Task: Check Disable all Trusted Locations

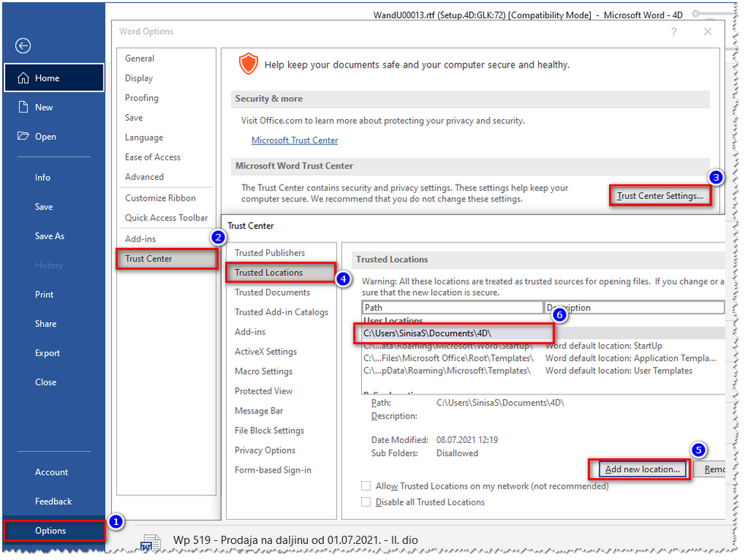Action: 366,502
